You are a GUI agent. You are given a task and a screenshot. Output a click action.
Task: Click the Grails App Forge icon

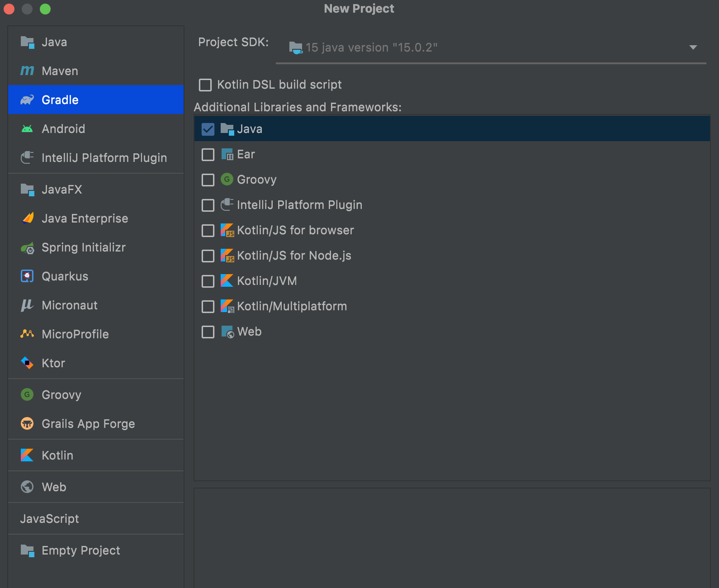[x=27, y=424]
